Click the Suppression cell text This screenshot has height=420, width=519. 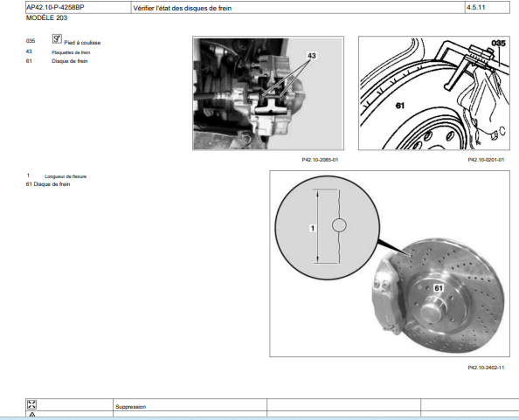pyautogui.click(x=131, y=406)
